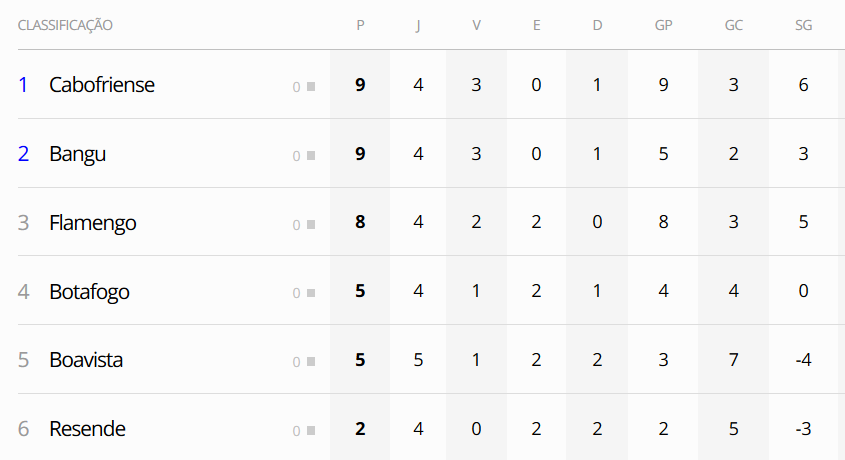This screenshot has height=460, width=845.
Task: Select the GC goals-against column header
Action: click(733, 25)
